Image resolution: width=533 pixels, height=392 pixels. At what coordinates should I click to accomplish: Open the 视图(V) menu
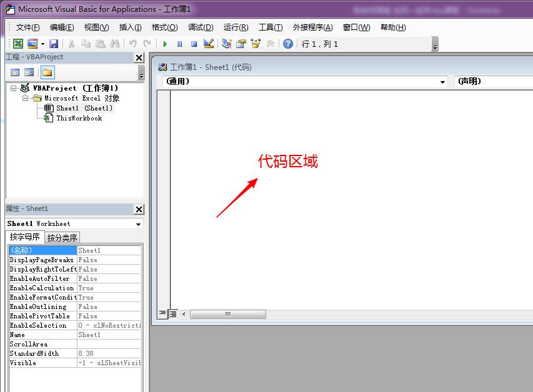point(96,27)
